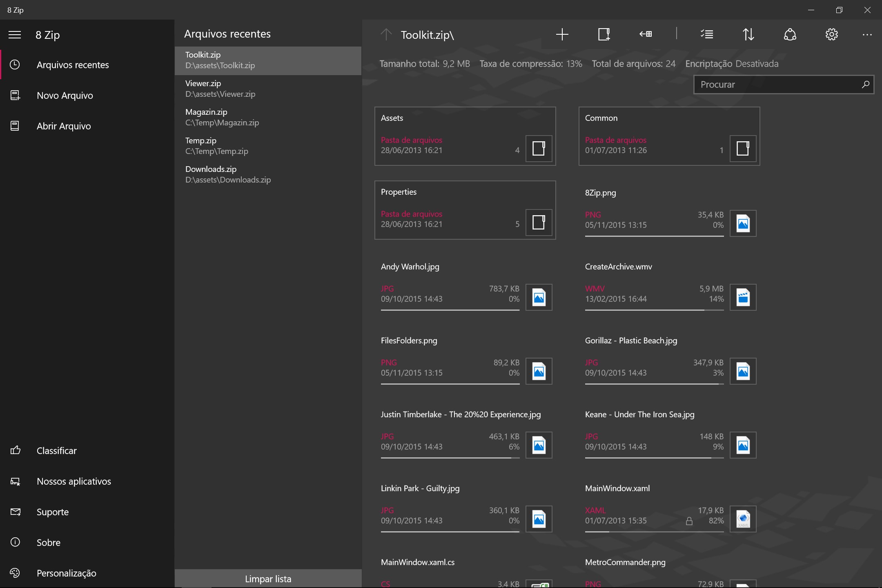This screenshot has height=588, width=882.
Task: Focus the Procurar search field
Action: (x=784, y=85)
